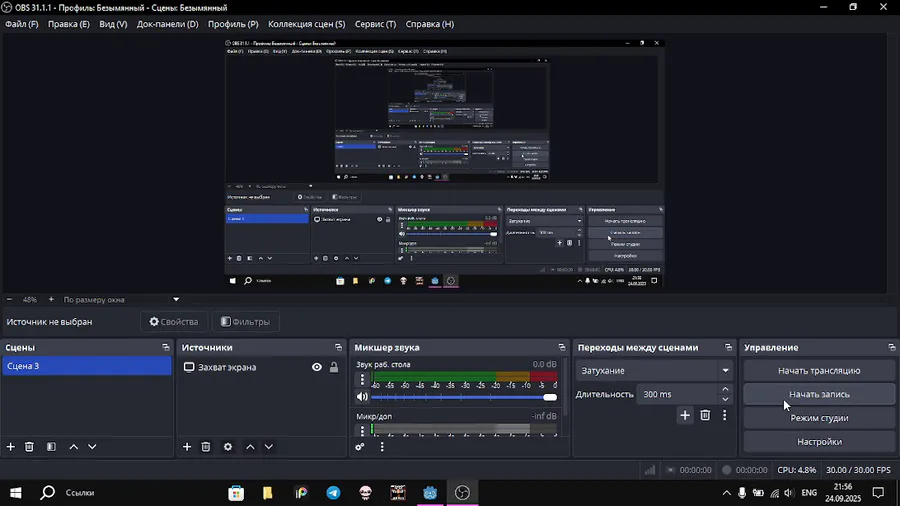Adjust Звук раб. стола volume slider
This screenshot has width=900, height=506.
[x=464, y=397]
